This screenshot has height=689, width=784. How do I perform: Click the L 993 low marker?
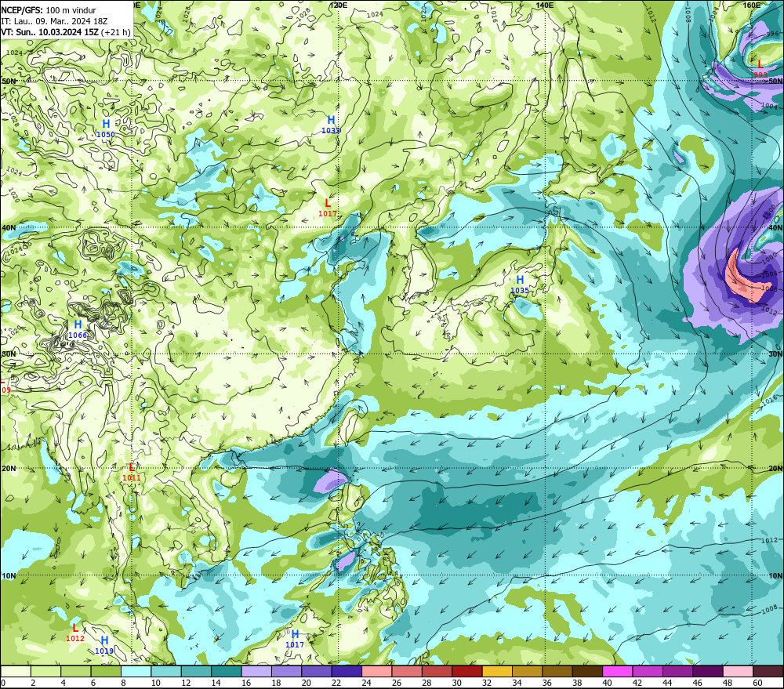(760, 69)
